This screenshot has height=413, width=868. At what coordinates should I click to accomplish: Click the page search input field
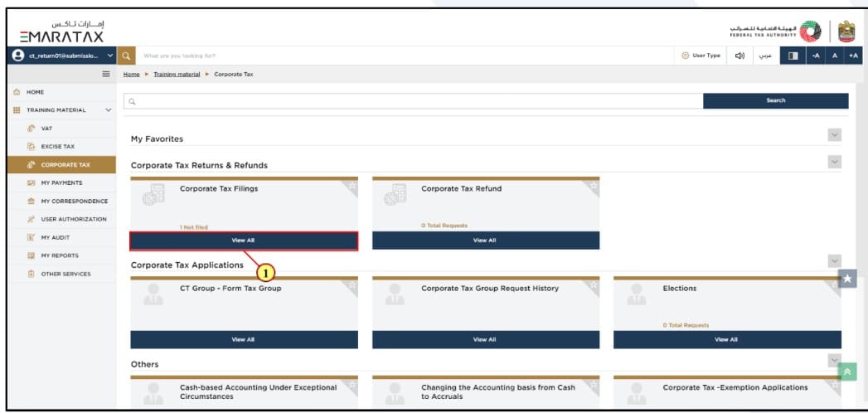click(x=413, y=101)
